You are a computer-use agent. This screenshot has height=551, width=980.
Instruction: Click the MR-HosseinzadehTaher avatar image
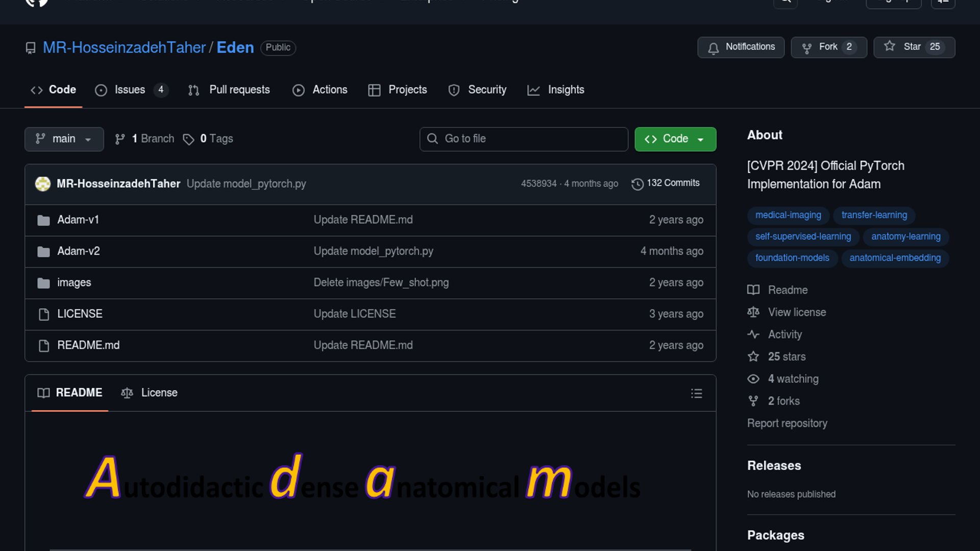pyautogui.click(x=43, y=184)
